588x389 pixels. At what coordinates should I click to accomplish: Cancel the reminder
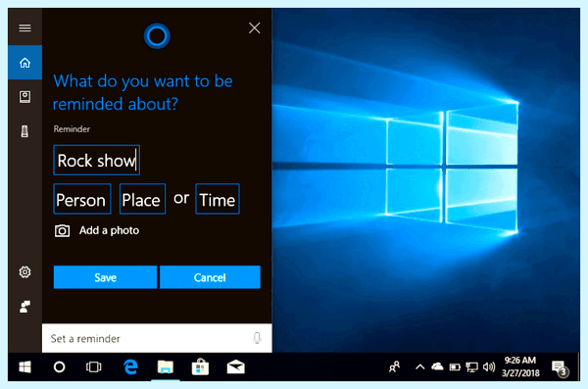click(x=210, y=277)
